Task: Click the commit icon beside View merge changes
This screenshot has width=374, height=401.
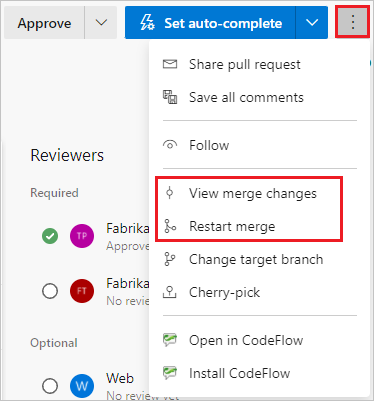Action: [170, 193]
